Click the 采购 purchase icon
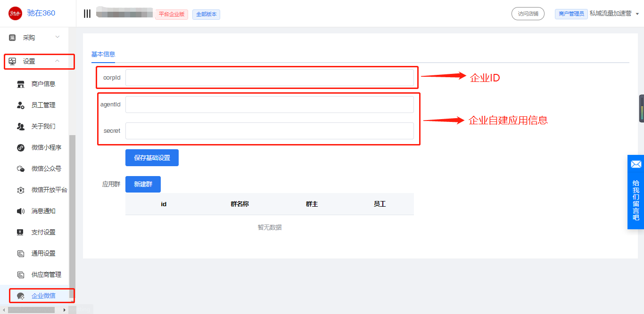This screenshot has height=314, width=644. click(12, 38)
